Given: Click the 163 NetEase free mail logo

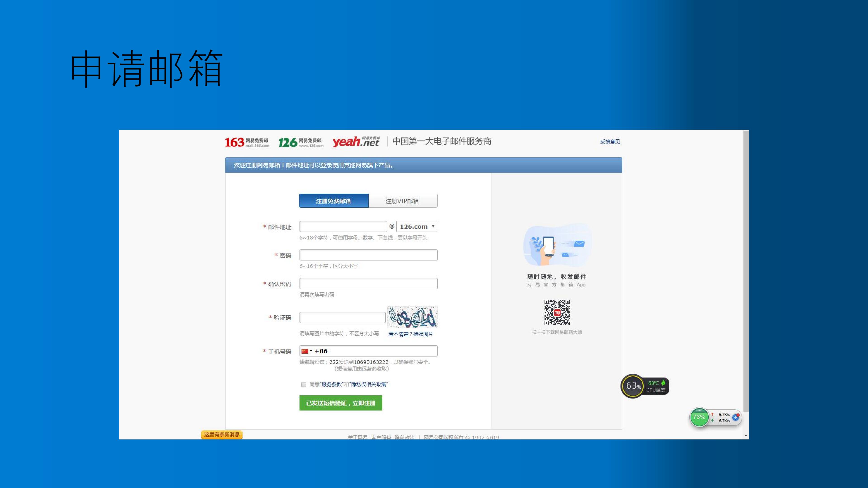Looking at the screenshot, I should click(247, 142).
